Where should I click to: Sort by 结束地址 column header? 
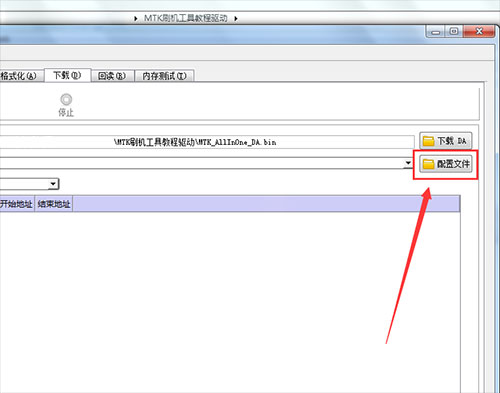[54, 204]
